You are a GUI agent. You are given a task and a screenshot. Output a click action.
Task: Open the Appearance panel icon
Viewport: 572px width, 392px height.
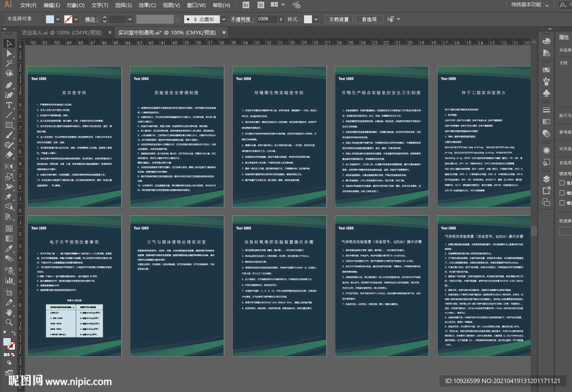546,150
